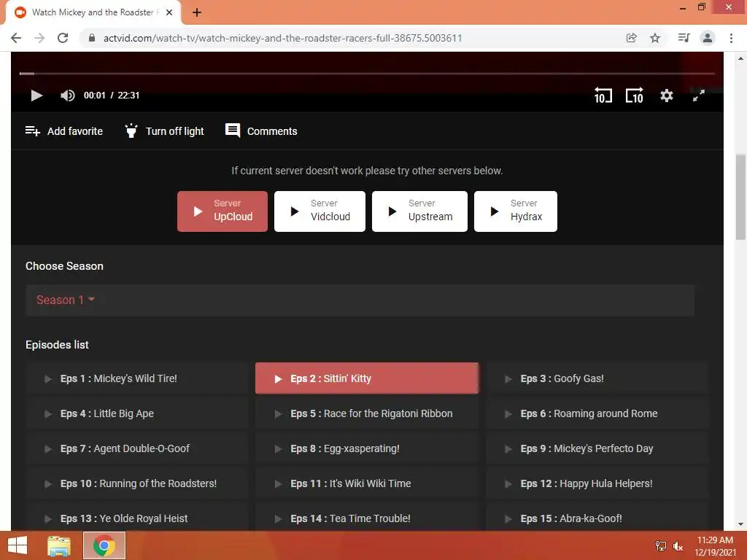Screen dimensions: 747x560
Task: View site security lock icon
Action: pos(92,38)
